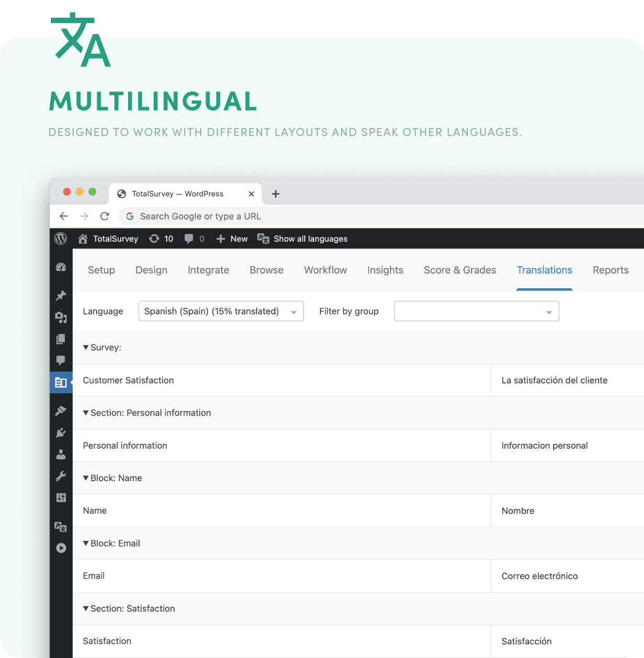The height and width of the screenshot is (658, 644).
Task: Open the Language dropdown showing Spanish (Spain)
Action: (221, 311)
